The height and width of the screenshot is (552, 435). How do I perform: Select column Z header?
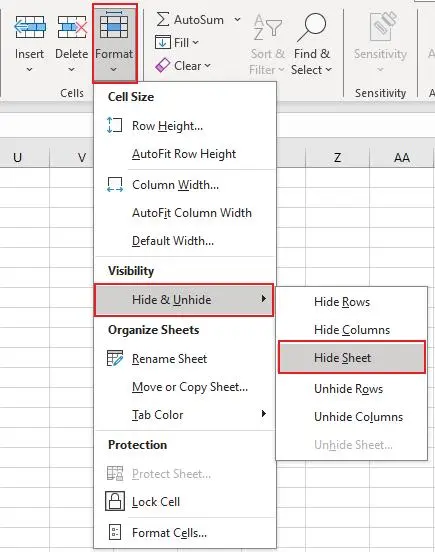337,157
